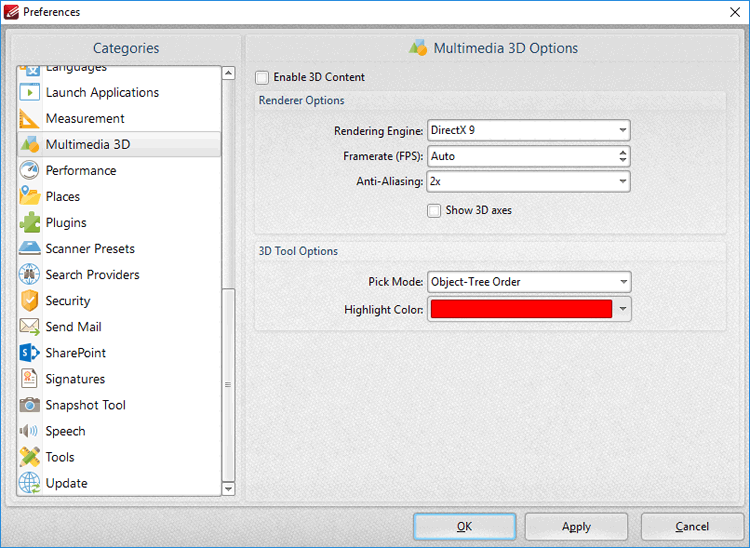Click the Multimedia 3D shapes icon in list
Screen dimensions: 750x548
30,144
